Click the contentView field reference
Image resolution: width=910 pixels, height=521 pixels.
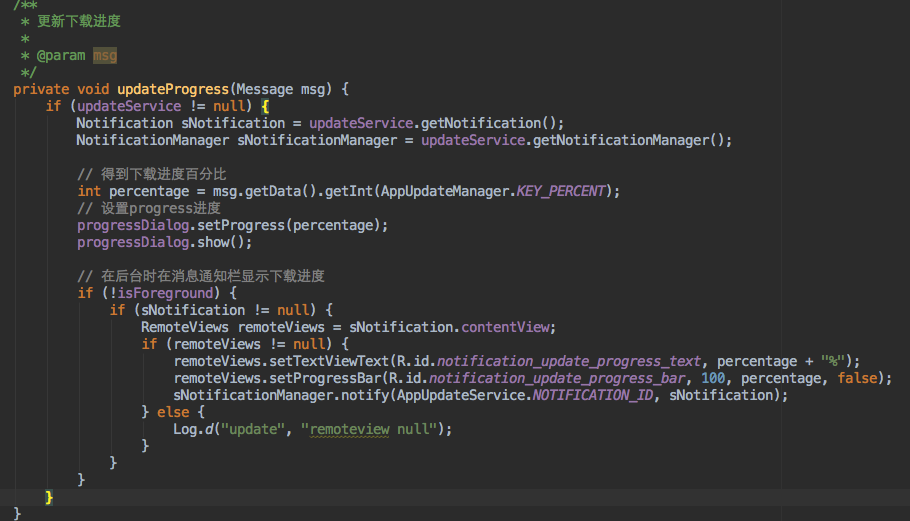(505, 327)
